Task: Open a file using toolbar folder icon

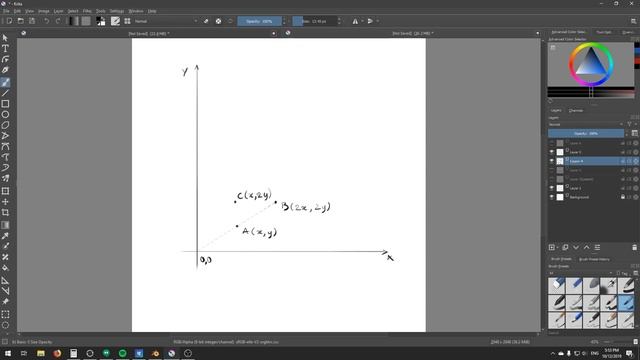Action: click(20, 21)
